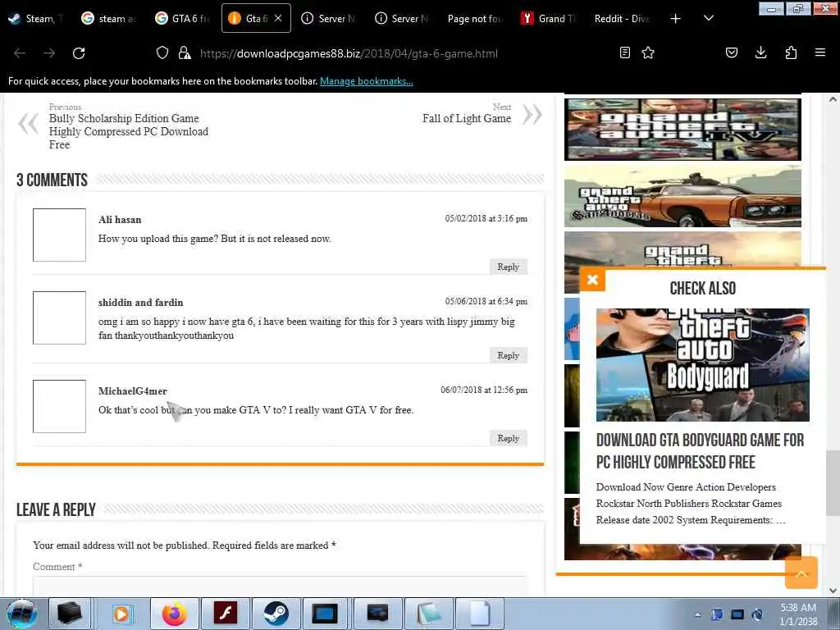
Task: Open the Manage bookmarks link
Action: point(367,81)
